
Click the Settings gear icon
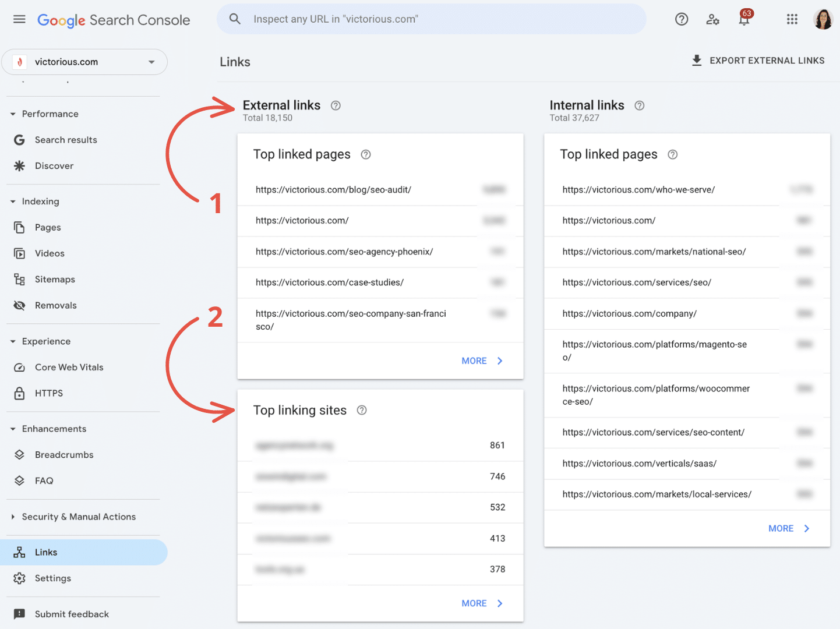[x=19, y=578]
